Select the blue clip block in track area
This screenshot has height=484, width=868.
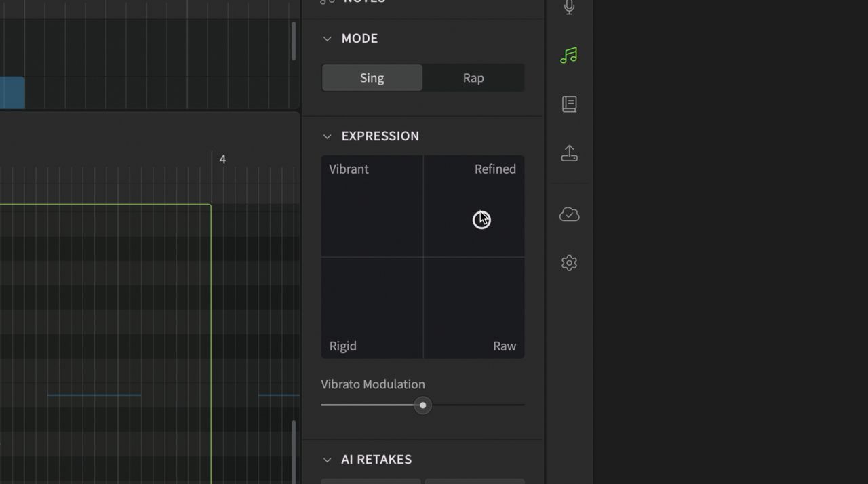tap(12, 93)
